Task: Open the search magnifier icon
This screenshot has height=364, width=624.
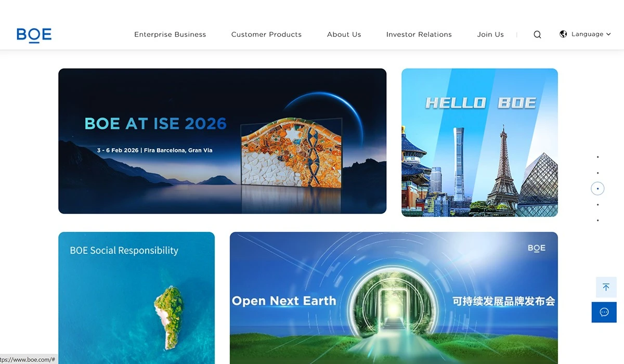Action: (537, 34)
